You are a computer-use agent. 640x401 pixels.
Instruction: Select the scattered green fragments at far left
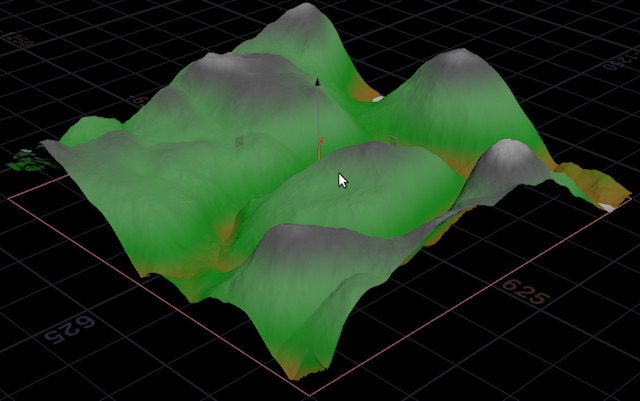coord(27,158)
